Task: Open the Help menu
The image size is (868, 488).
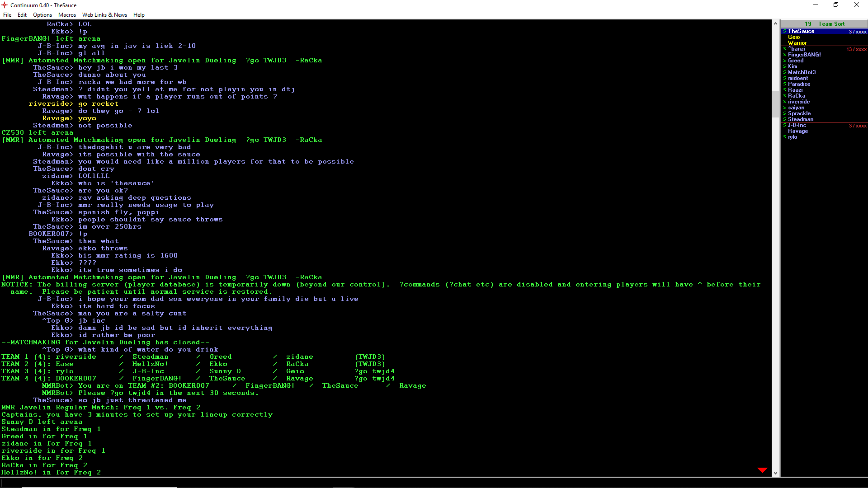Action: pyautogui.click(x=139, y=15)
